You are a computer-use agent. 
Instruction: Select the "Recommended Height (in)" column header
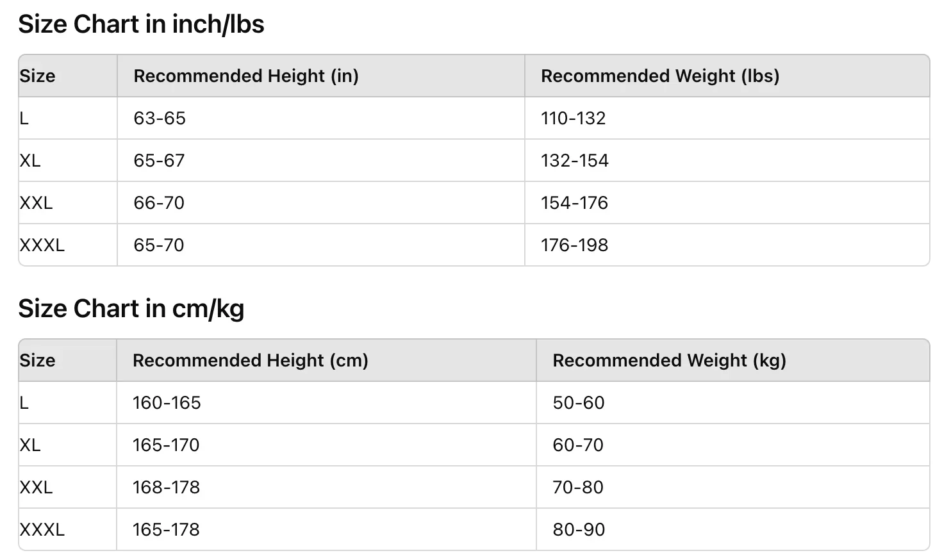(x=246, y=76)
